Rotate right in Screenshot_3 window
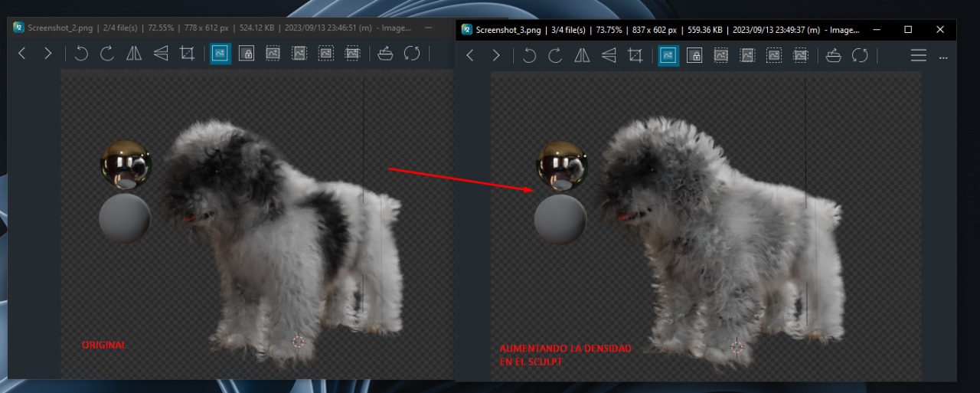Screen dimensions: 980x393 pyautogui.click(x=555, y=55)
